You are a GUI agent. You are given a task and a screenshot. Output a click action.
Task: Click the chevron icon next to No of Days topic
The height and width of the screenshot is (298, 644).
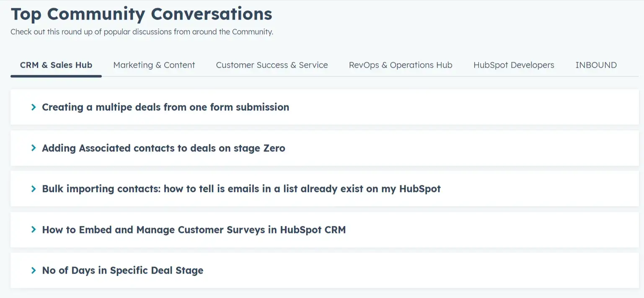[34, 270]
